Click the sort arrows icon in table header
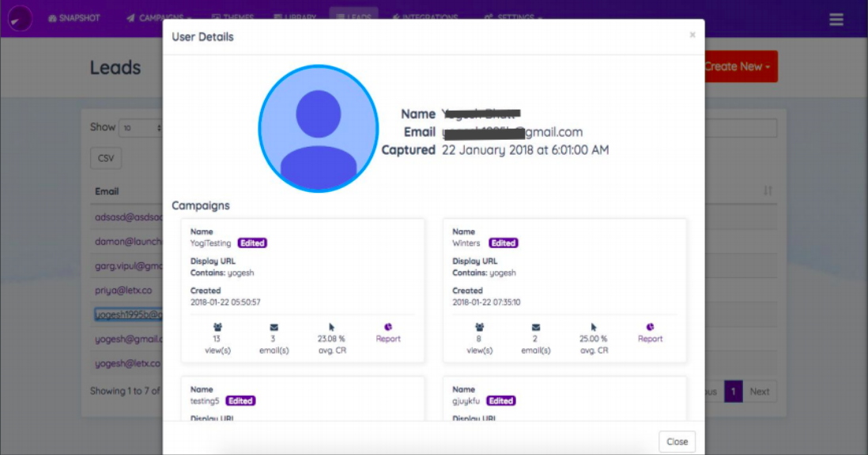 [x=768, y=190]
